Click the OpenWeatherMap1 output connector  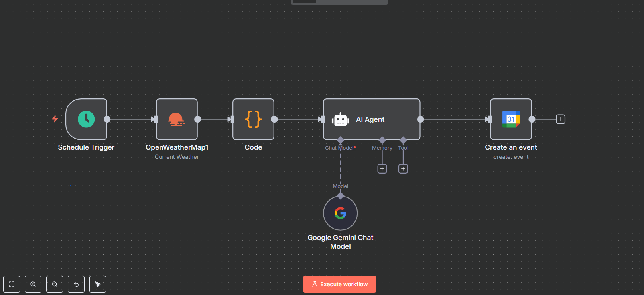pos(197,119)
